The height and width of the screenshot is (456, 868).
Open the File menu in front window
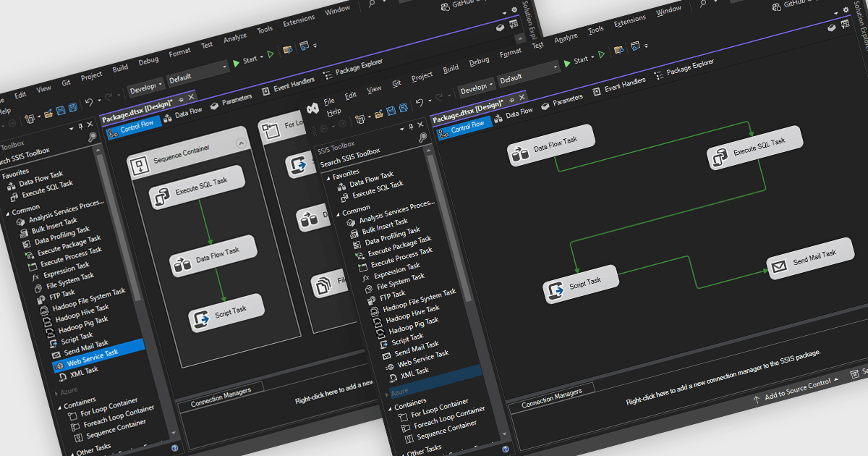[x=329, y=101]
